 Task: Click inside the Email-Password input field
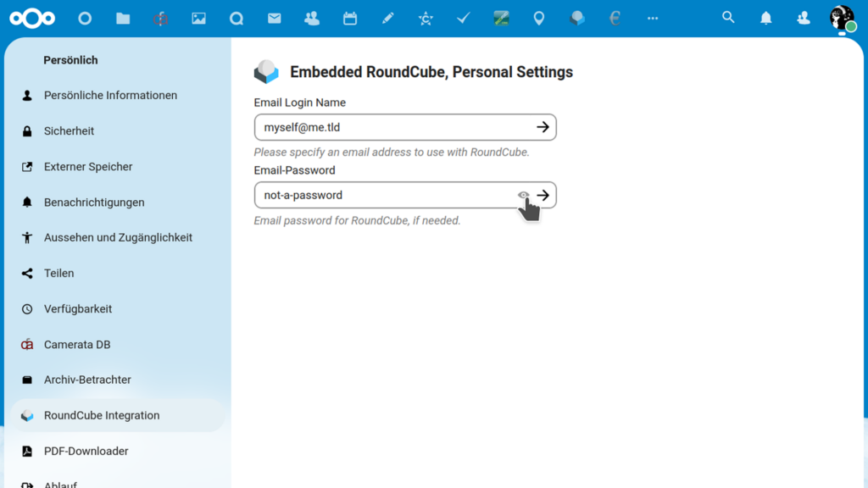coord(381,195)
